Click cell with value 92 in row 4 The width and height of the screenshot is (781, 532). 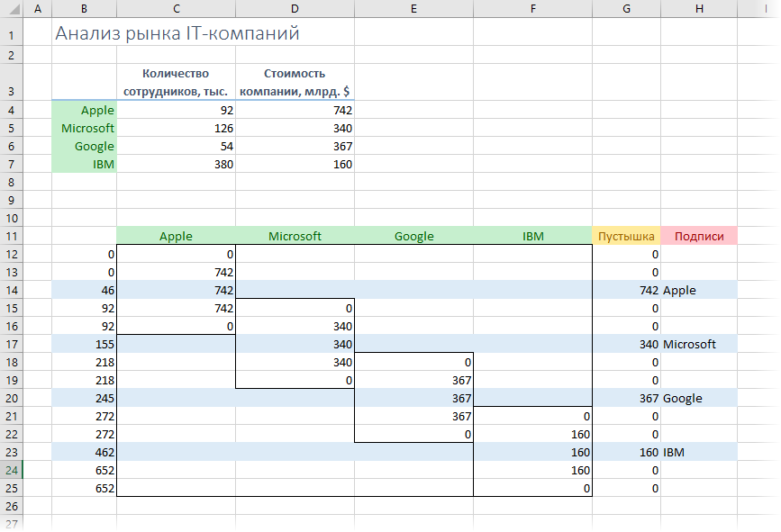[x=176, y=110]
